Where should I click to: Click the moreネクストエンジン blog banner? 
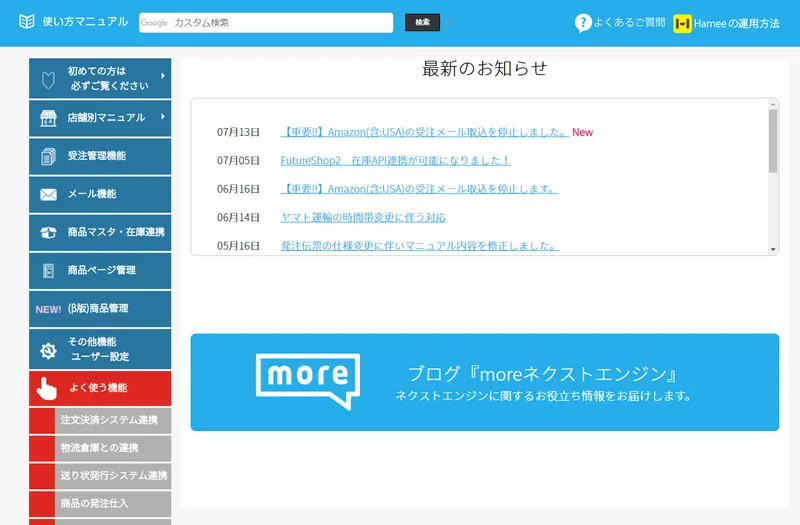pos(485,382)
